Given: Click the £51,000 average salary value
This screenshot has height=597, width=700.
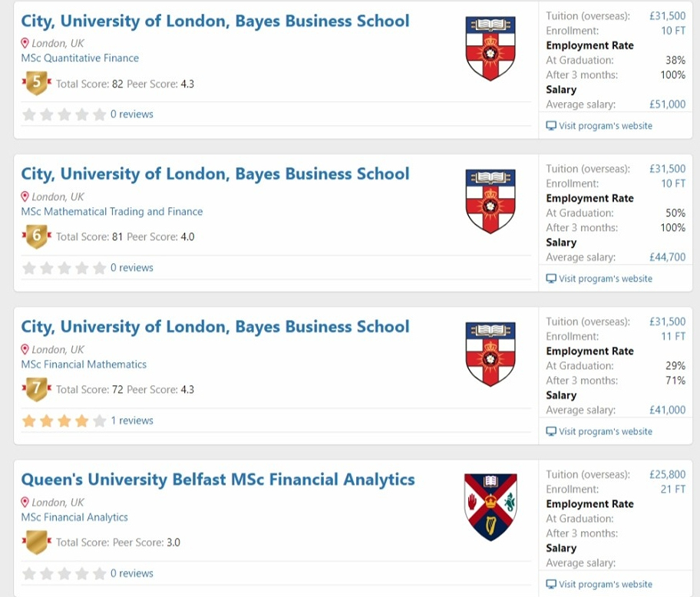Looking at the screenshot, I should click(668, 104).
